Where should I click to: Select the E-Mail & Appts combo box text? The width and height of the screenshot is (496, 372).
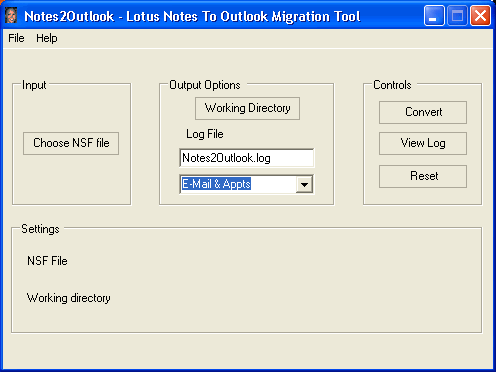[x=216, y=184]
